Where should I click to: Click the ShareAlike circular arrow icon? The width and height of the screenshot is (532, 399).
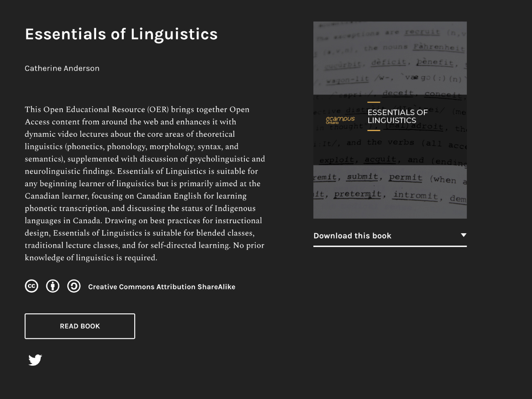[74, 286]
